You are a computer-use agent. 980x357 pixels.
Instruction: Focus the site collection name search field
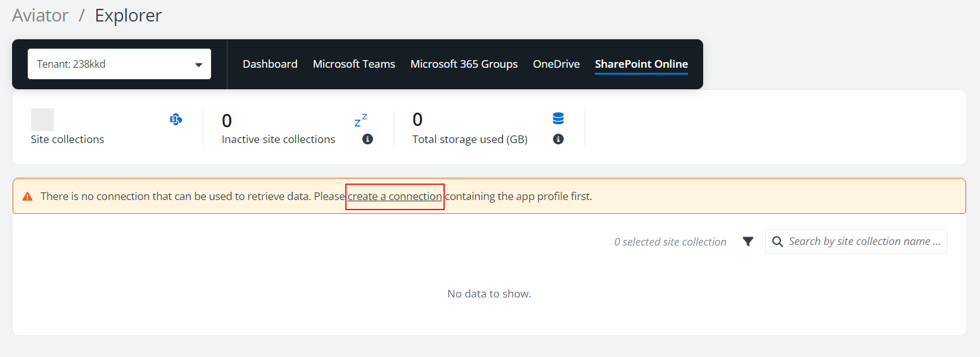(865, 242)
